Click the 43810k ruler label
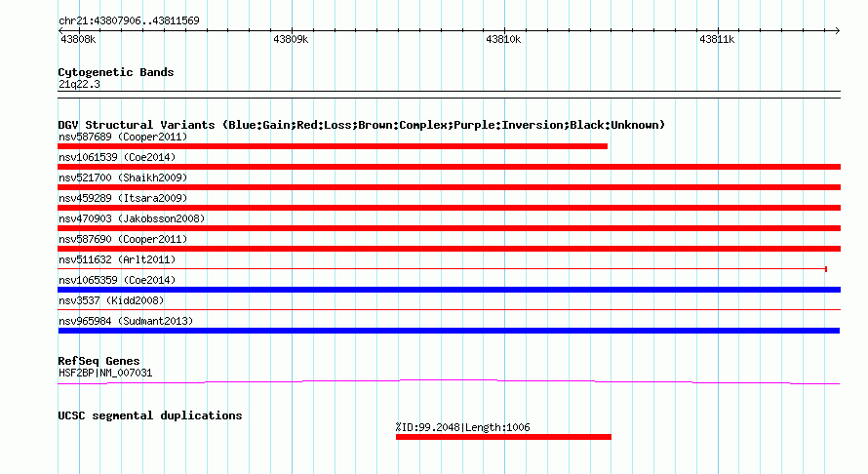The height and width of the screenshot is (474, 868). tap(503, 39)
